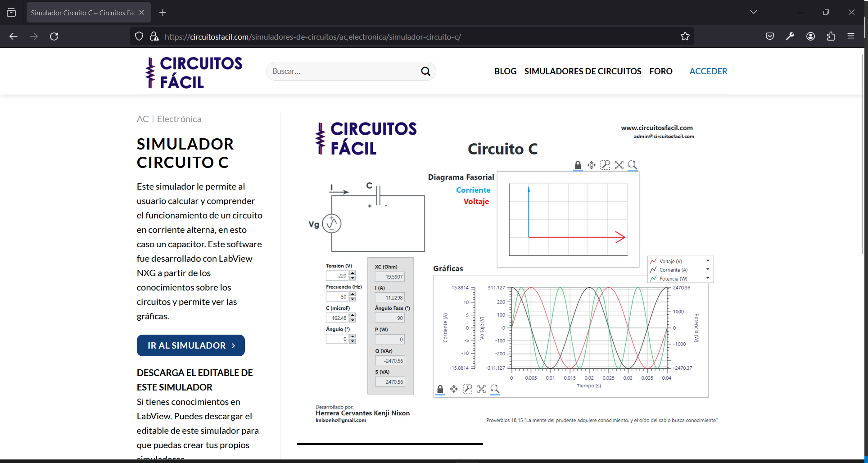The width and height of the screenshot is (868, 463).
Task: Click the IR AL SIMULADOR button
Action: pyautogui.click(x=191, y=345)
